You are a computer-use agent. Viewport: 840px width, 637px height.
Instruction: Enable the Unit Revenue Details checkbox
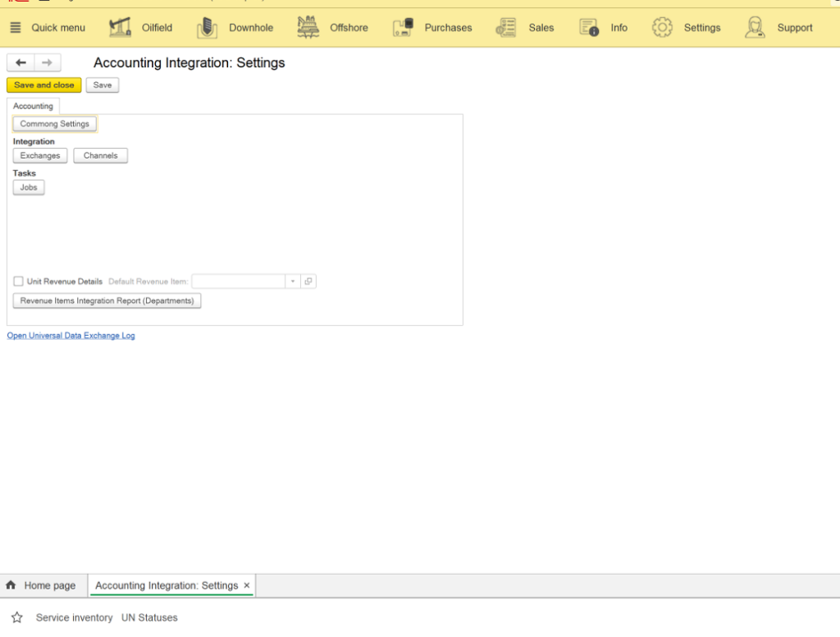pyautogui.click(x=19, y=282)
